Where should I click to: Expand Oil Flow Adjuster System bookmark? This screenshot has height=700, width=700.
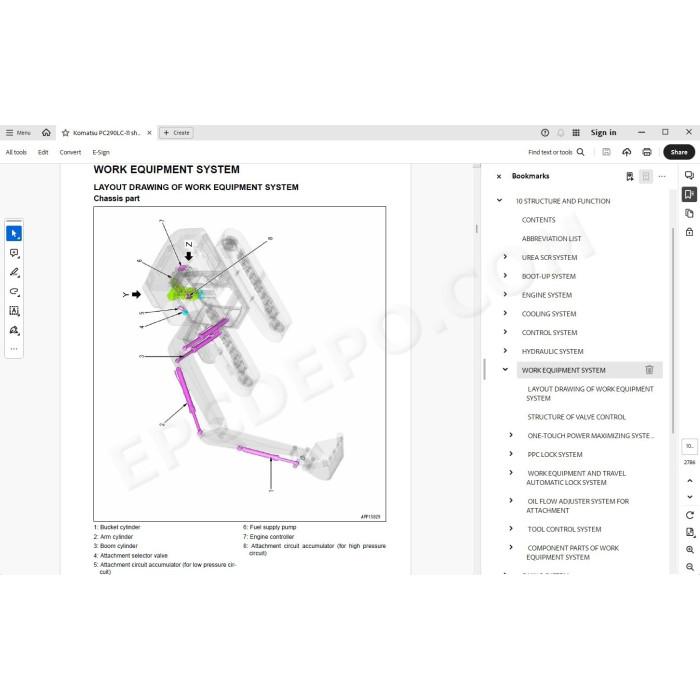511,500
